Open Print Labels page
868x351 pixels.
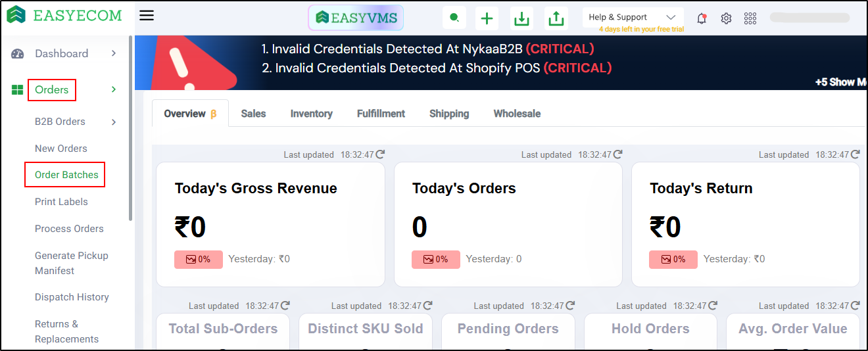61,202
